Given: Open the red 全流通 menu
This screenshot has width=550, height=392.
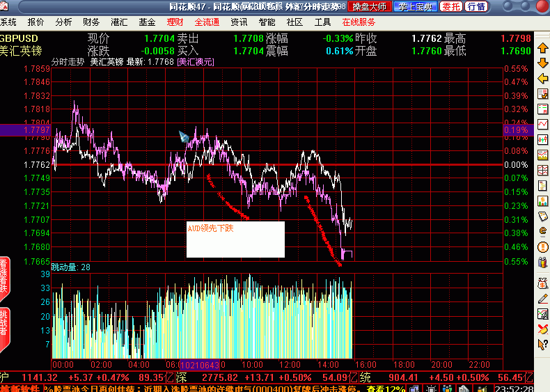Looking at the screenshot, I should (x=207, y=22).
